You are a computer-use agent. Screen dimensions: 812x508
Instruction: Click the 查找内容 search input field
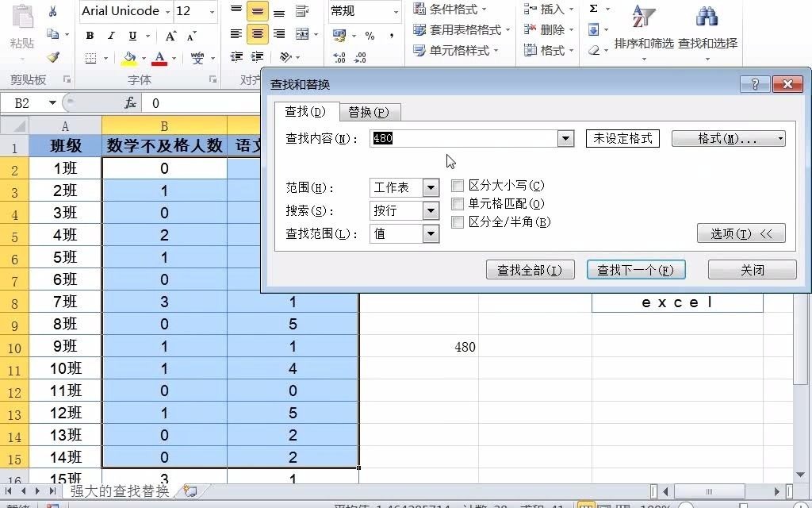pyautogui.click(x=460, y=138)
